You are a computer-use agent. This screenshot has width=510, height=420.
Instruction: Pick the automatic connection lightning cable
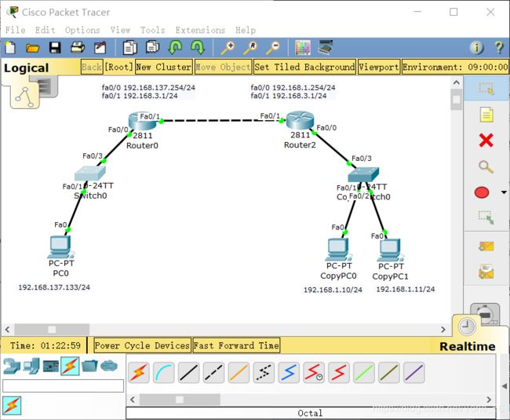[x=139, y=372]
